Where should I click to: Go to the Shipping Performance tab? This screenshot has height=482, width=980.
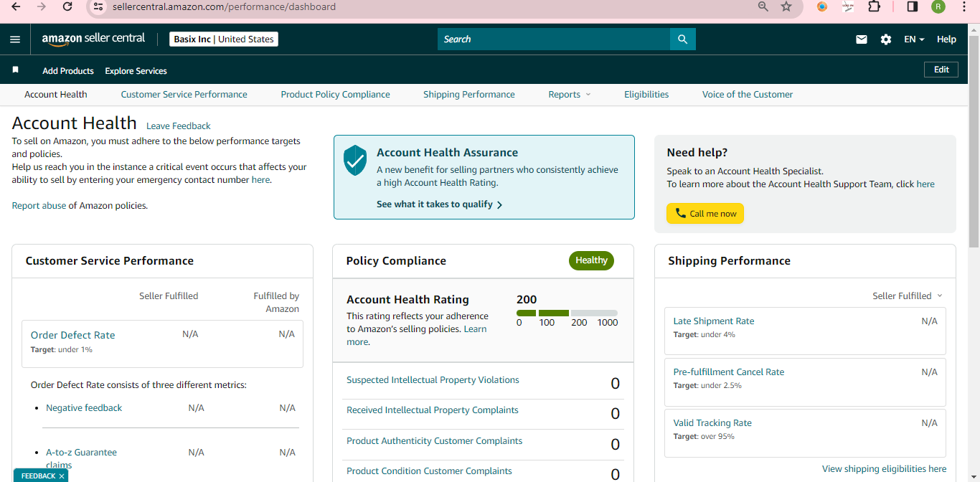pyautogui.click(x=469, y=94)
